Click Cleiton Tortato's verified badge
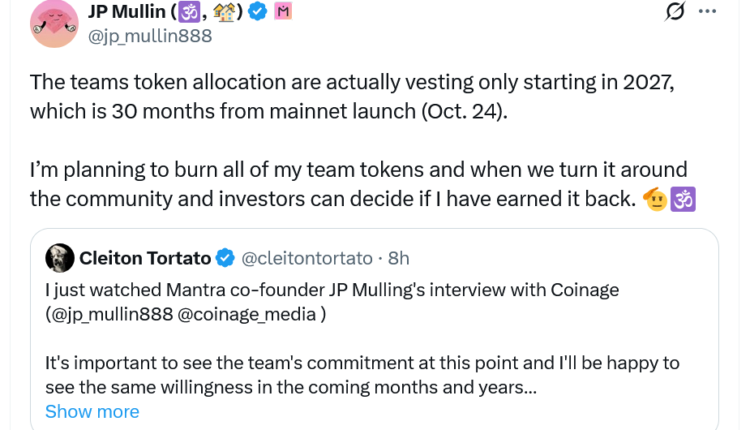 (225, 258)
